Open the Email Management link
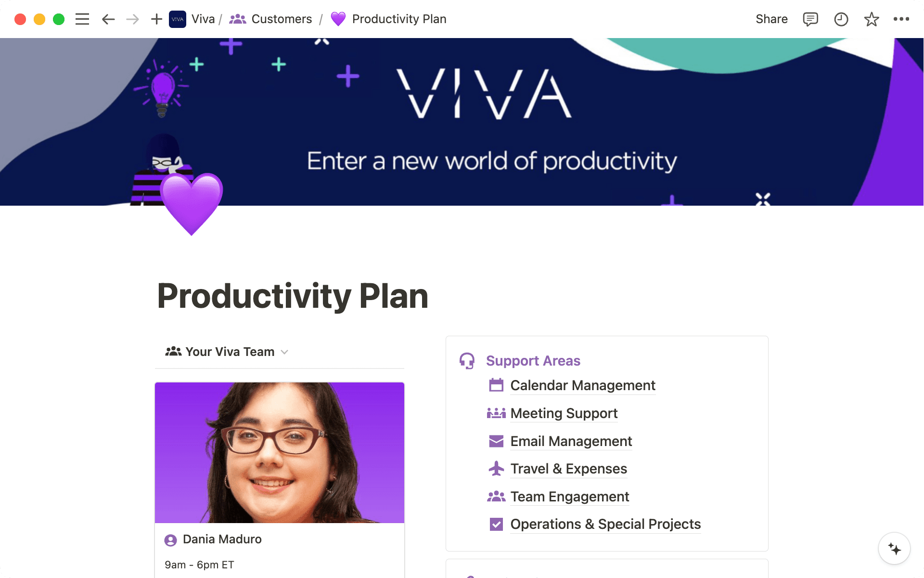The height and width of the screenshot is (578, 924). (571, 441)
